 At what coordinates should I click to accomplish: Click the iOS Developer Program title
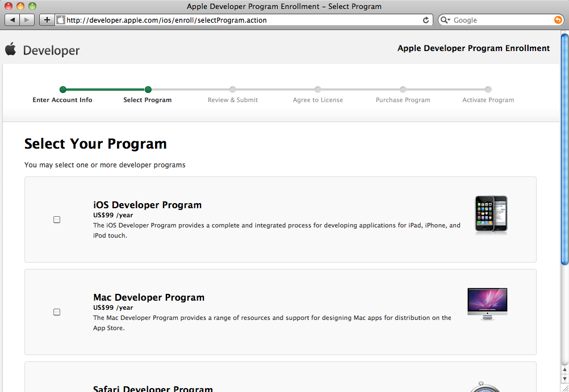[147, 205]
